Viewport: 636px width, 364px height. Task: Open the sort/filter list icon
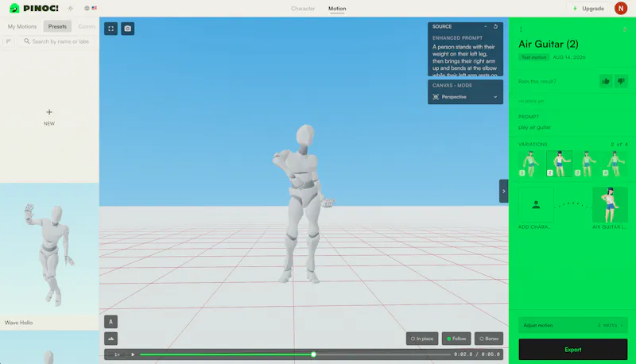(x=9, y=41)
